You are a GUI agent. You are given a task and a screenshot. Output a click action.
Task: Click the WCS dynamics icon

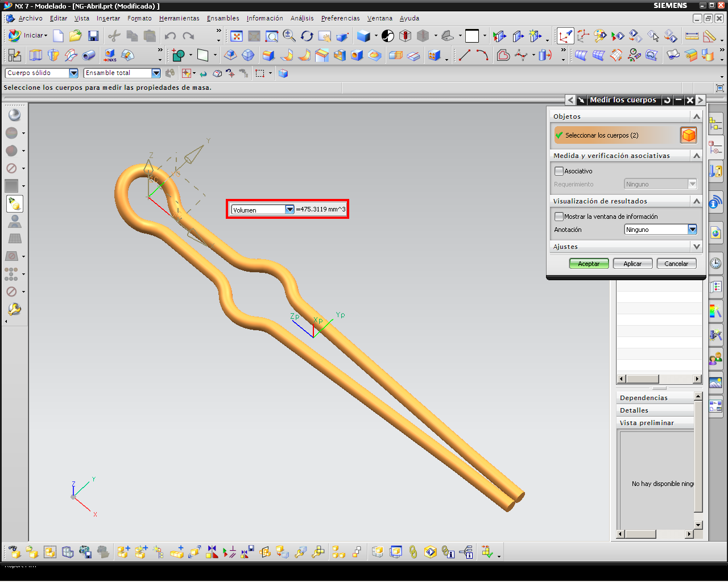click(565, 36)
